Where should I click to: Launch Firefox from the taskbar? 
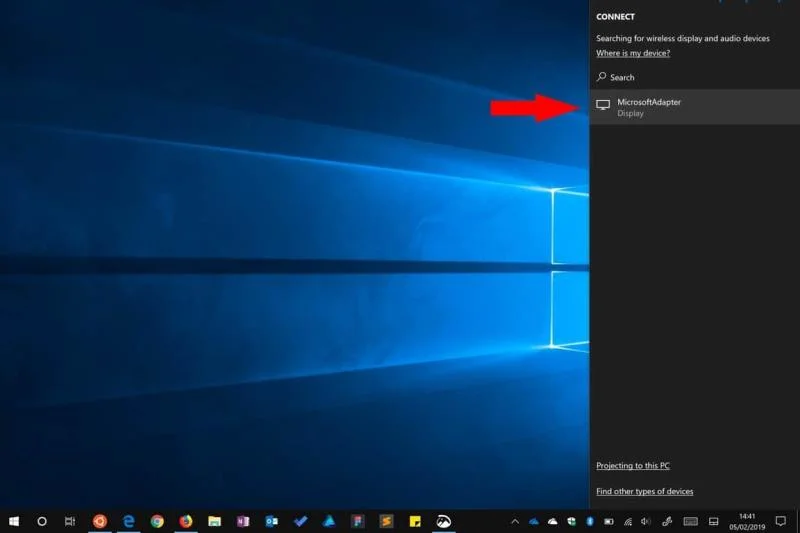186,521
